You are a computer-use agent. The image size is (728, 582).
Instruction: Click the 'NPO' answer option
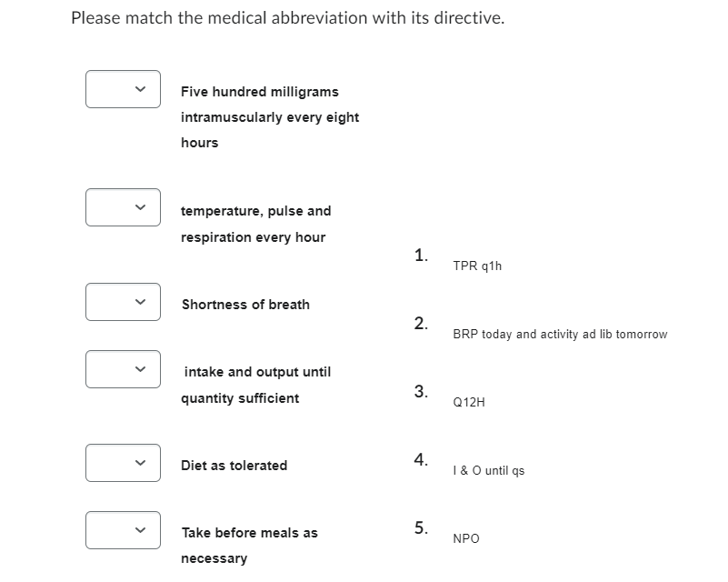pos(466,539)
